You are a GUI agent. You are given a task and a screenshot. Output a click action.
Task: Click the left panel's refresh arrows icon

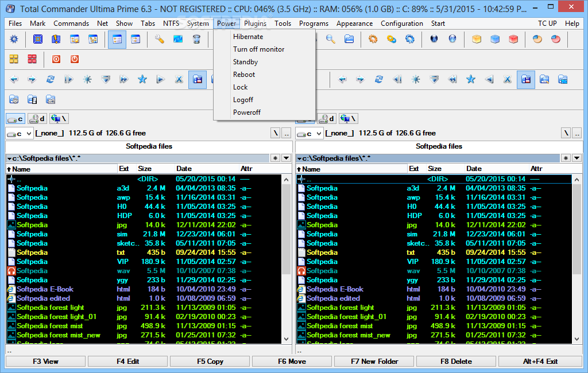(51, 79)
